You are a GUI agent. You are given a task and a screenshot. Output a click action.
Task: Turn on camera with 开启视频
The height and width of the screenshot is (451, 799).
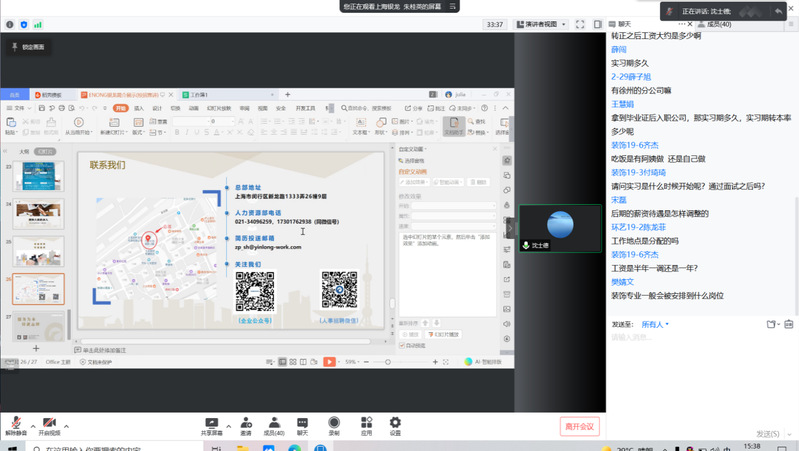[x=49, y=423]
